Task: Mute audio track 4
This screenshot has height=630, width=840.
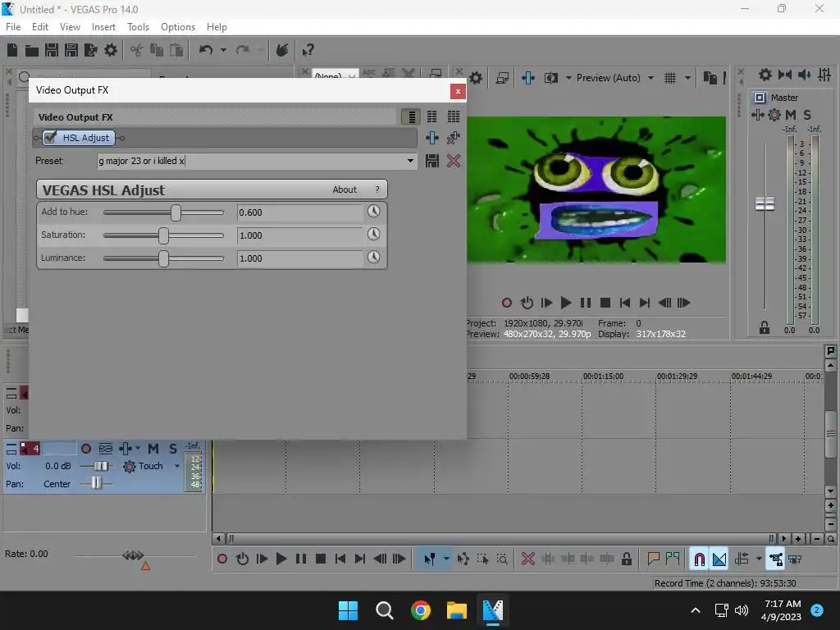Action: point(153,449)
